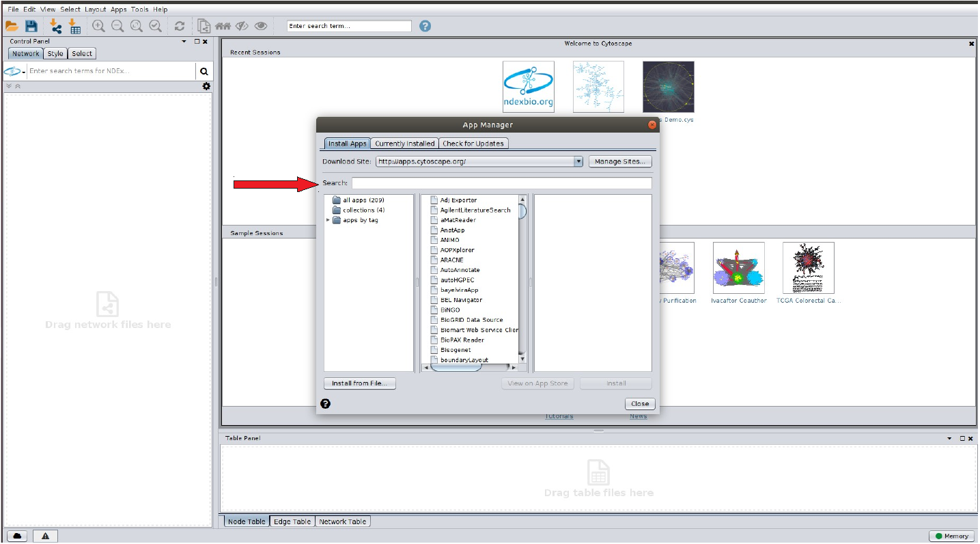Click the Show All eye icon
This screenshot has width=980, height=544.
click(x=261, y=26)
